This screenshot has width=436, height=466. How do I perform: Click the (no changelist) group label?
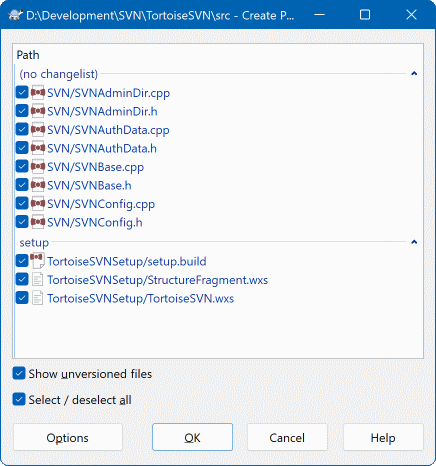tap(59, 74)
